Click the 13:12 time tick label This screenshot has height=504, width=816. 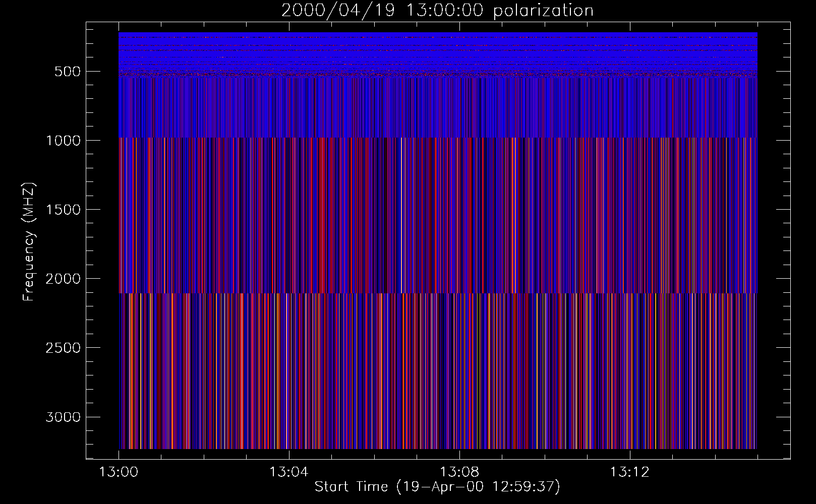click(629, 472)
